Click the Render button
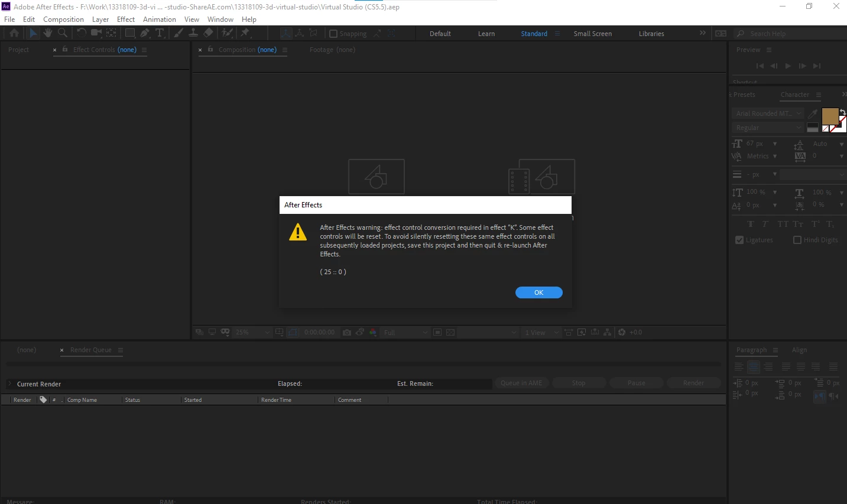 tap(693, 383)
